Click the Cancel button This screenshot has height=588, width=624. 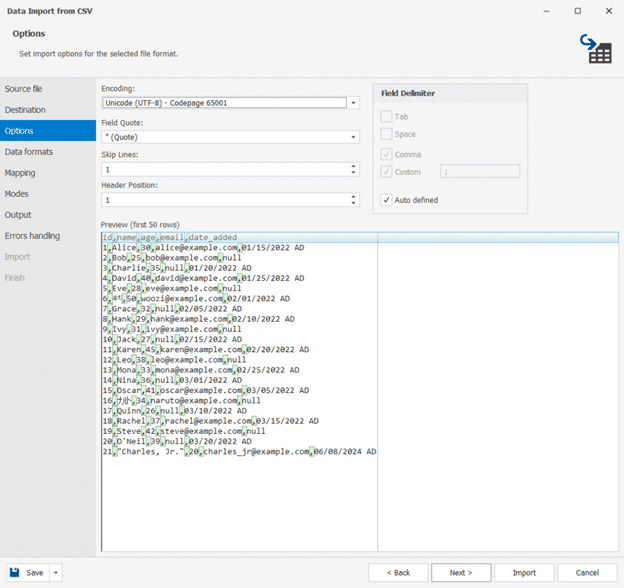[x=584, y=573]
